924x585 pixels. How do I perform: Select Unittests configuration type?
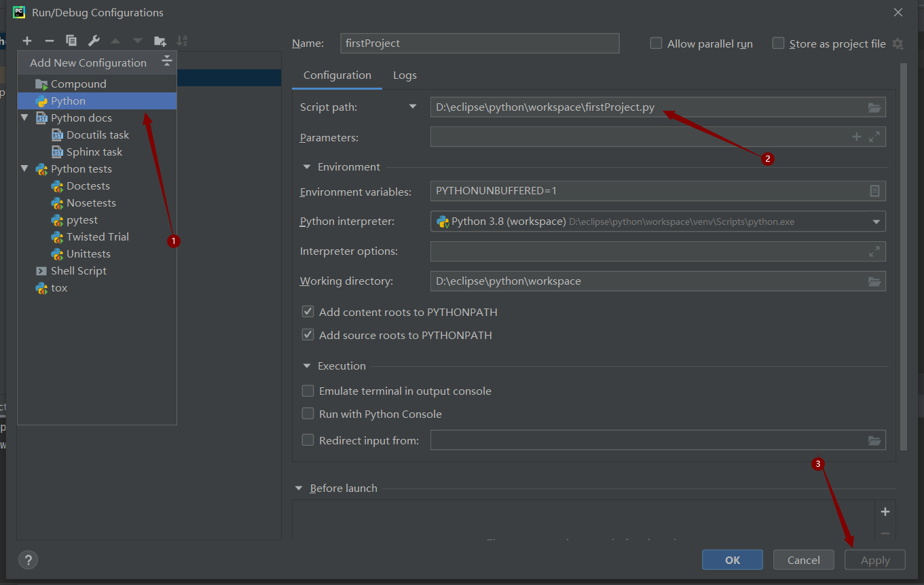[x=97, y=253]
